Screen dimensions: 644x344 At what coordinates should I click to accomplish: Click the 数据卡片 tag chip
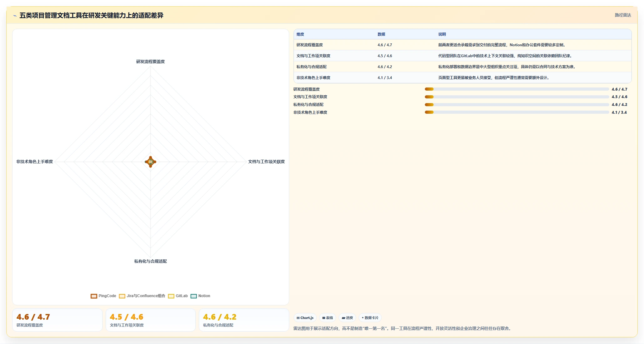click(370, 318)
